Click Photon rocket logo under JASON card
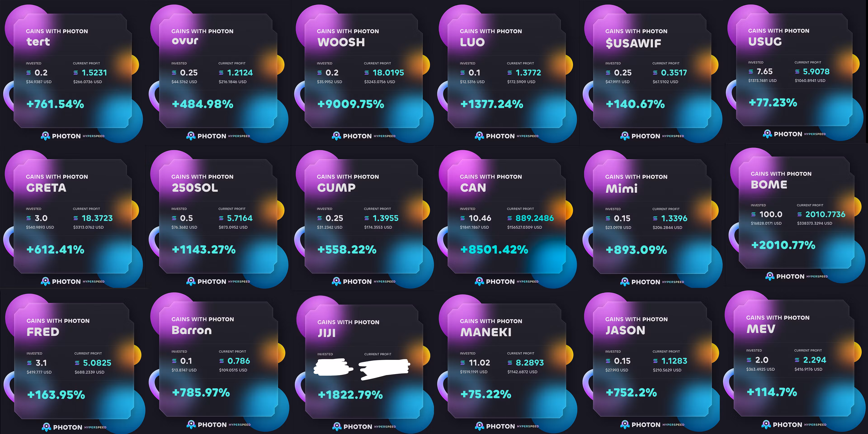Viewport: 868px width, 434px height. click(625, 425)
